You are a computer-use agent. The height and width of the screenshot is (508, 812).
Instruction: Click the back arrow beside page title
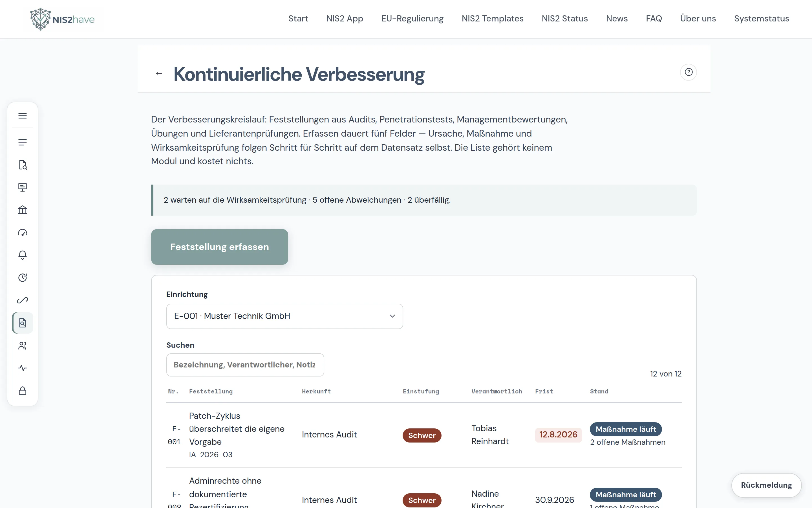(x=159, y=73)
